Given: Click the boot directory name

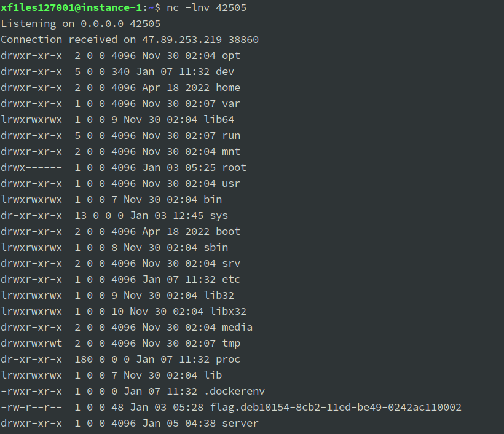Looking at the screenshot, I should [x=228, y=231].
